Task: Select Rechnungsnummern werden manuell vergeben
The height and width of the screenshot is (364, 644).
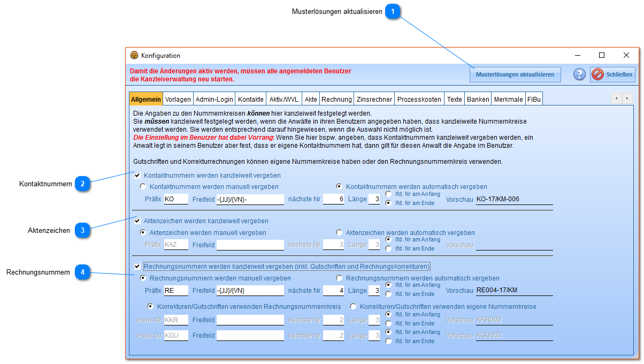Action: click(143, 278)
